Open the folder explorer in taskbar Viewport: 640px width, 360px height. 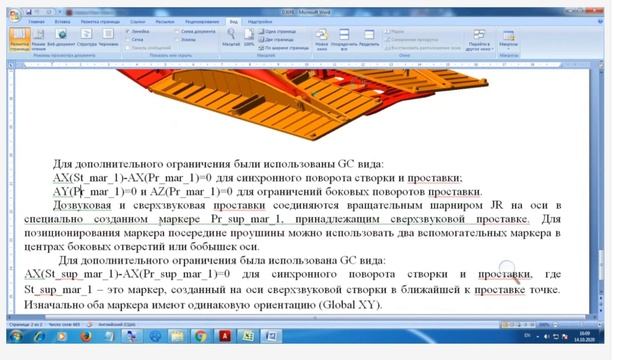click(x=177, y=336)
